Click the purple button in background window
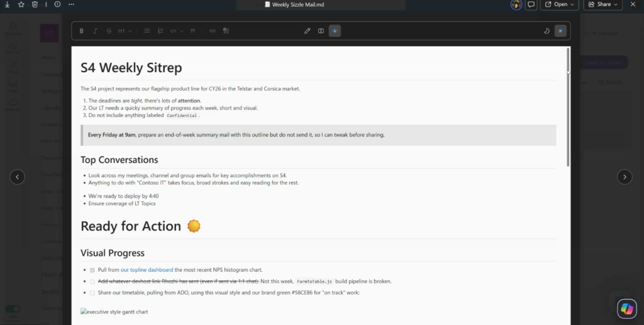The height and width of the screenshot is (325, 644). 603,62
